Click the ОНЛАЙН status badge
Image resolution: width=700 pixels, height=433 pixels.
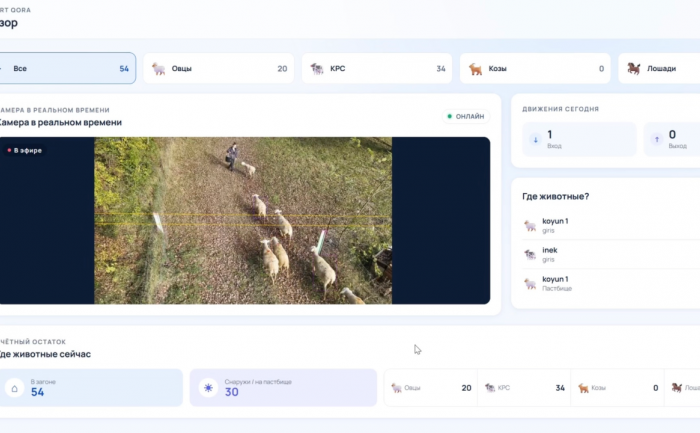click(x=466, y=116)
